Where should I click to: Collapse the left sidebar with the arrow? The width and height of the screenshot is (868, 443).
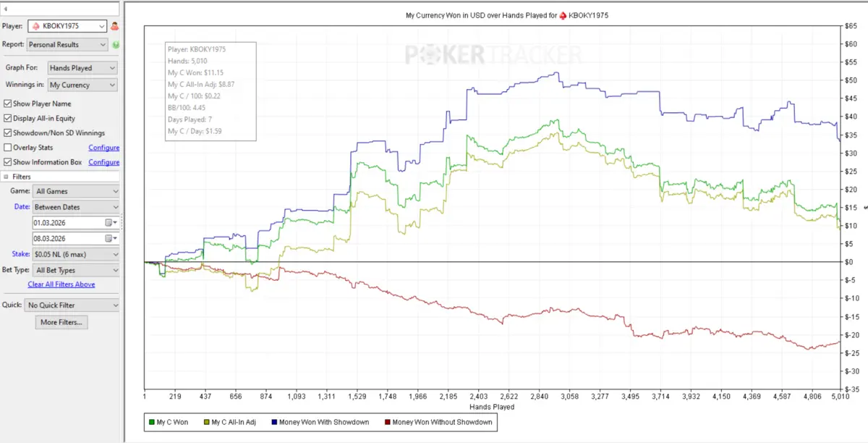(5, 9)
